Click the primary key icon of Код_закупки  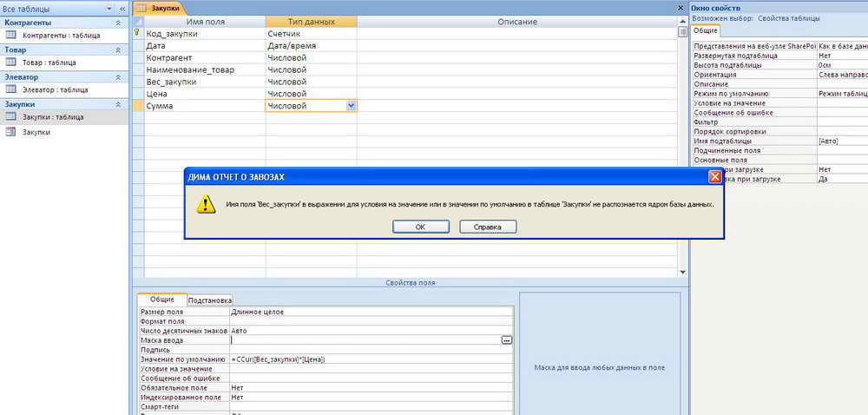[x=137, y=33]
